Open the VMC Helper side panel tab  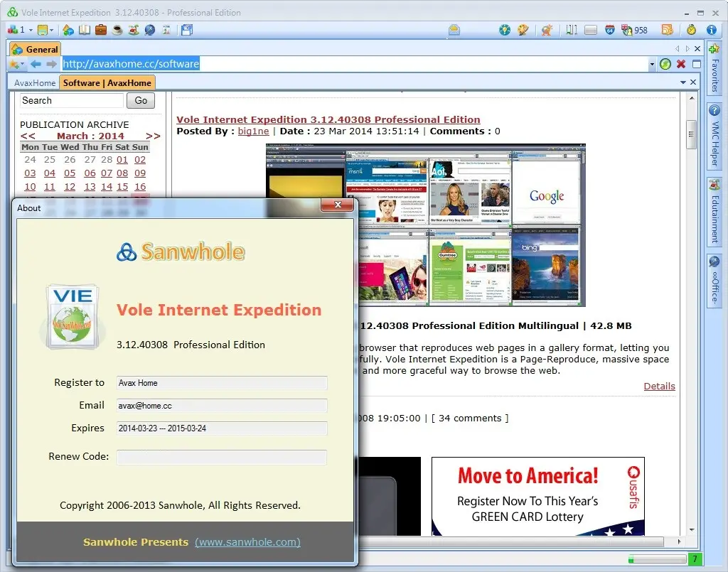coord(715,137)
